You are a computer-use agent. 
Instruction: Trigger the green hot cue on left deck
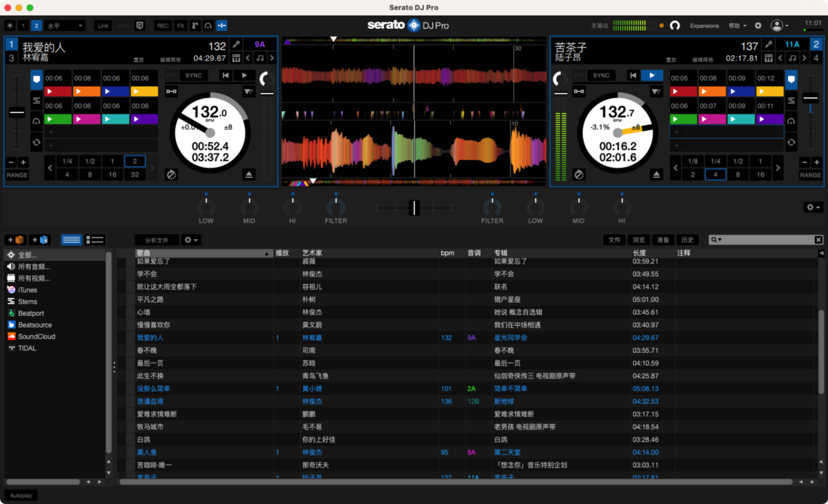click(58, 119)
